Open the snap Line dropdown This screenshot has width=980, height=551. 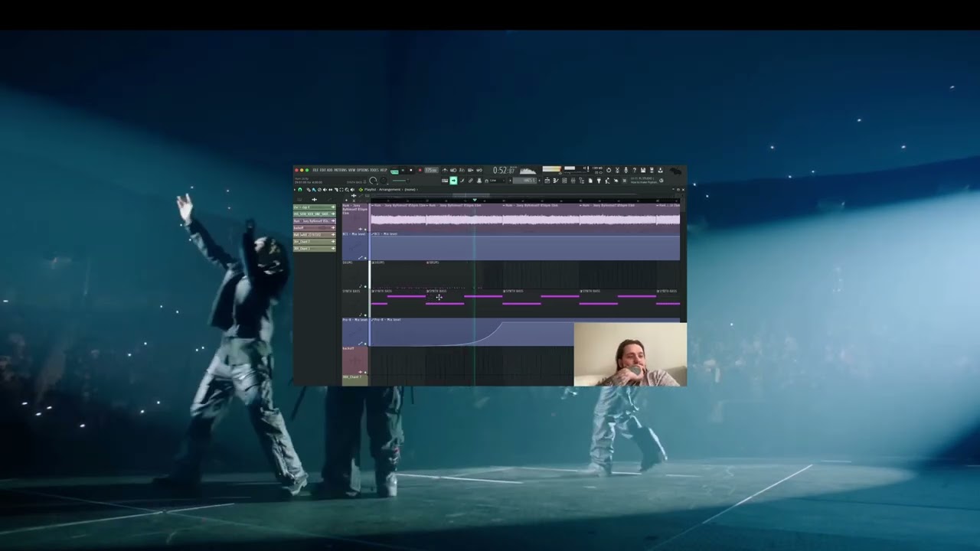pos(497,181)
